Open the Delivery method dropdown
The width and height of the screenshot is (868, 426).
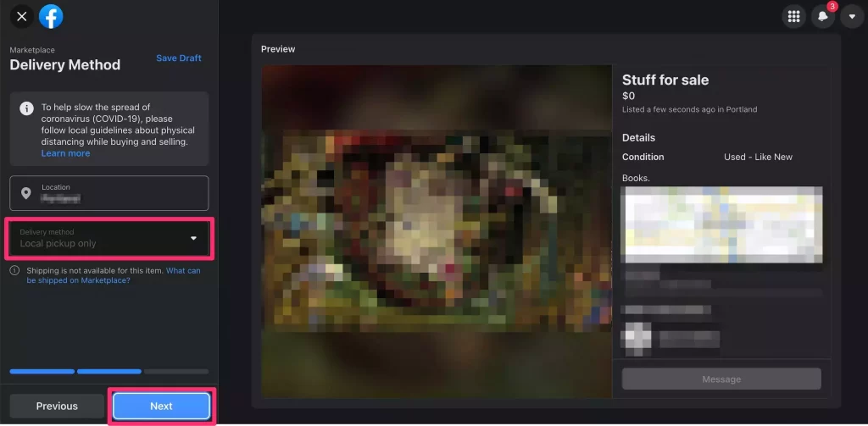(x=109, y=238)
